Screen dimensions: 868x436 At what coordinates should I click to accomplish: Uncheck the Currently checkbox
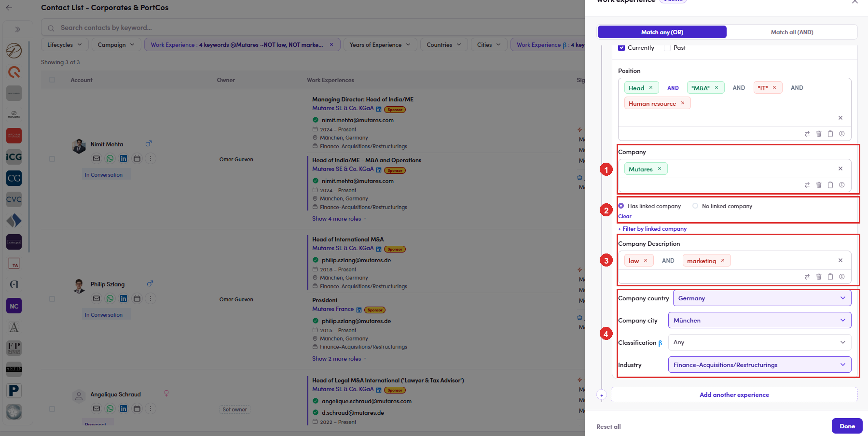[x=621, y=48]
